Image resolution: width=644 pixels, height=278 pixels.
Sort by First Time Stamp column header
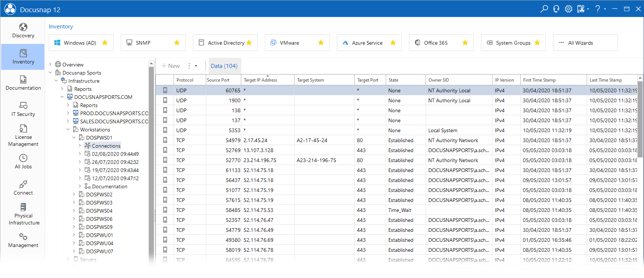coord(553,80)
